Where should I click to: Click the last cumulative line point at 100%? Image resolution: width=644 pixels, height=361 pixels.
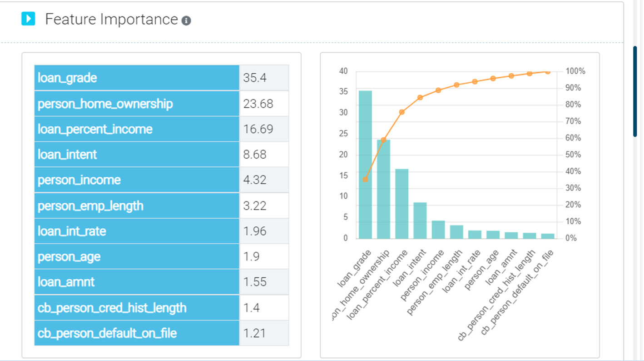coord(548,72)
